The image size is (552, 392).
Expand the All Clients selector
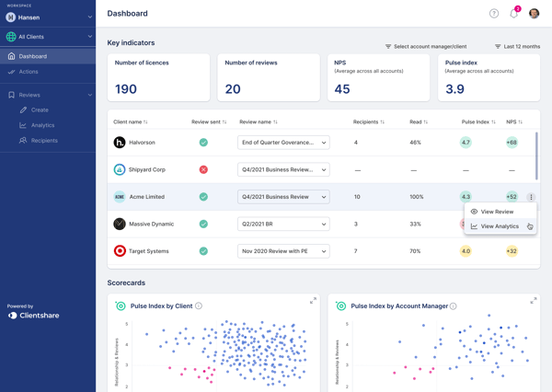48,37
